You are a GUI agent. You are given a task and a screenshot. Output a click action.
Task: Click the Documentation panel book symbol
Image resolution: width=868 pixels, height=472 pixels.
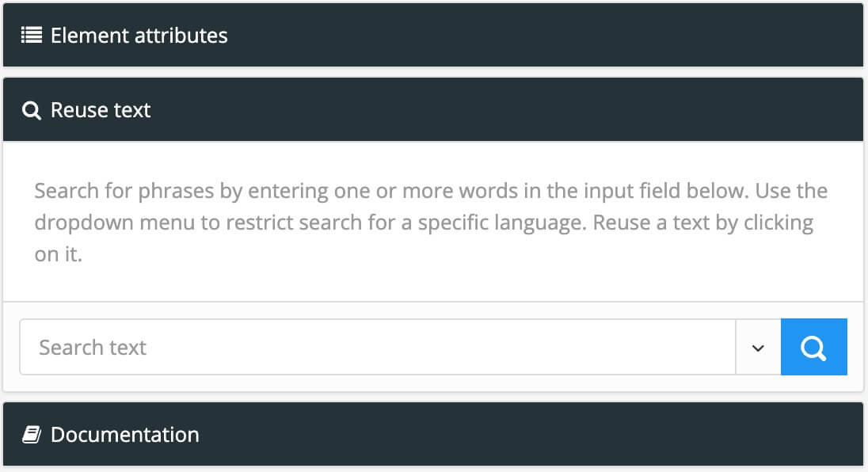pos(30,434)
